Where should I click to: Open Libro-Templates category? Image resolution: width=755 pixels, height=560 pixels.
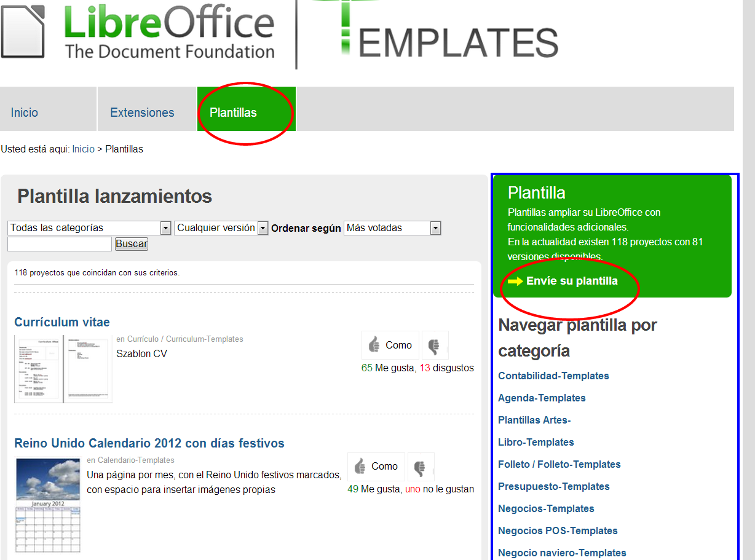click(536, 442)
